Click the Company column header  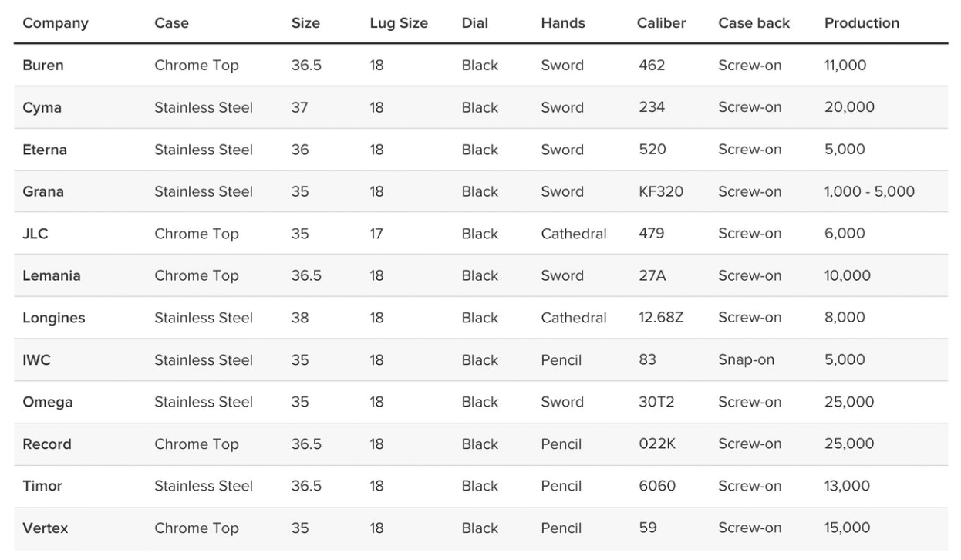(x=56, y=23)
